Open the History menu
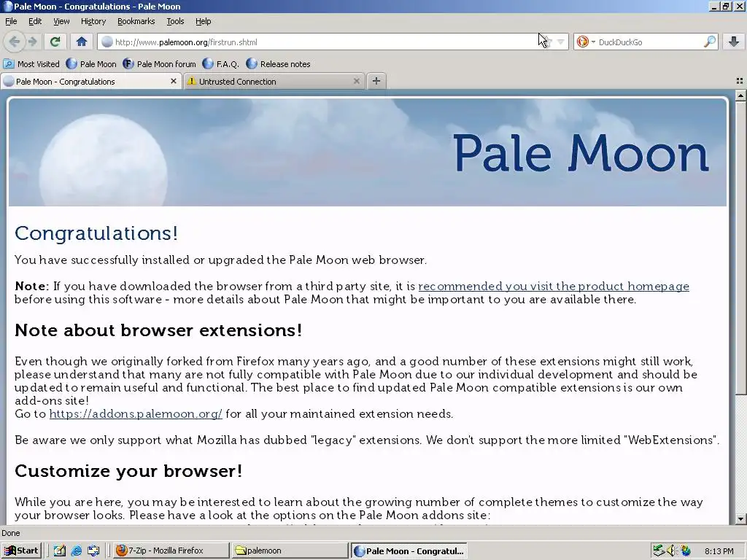The image size is (747, 560). point(93,21)
